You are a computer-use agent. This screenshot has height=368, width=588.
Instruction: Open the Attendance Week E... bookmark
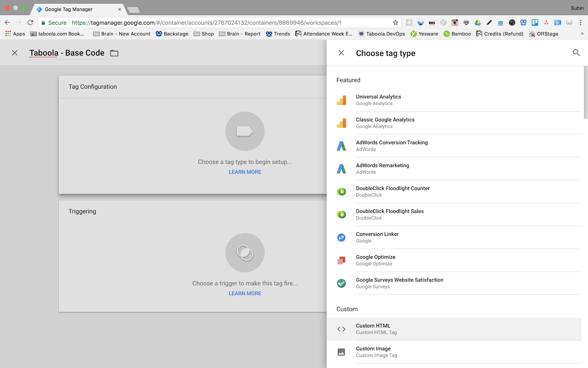coord(324,33)
